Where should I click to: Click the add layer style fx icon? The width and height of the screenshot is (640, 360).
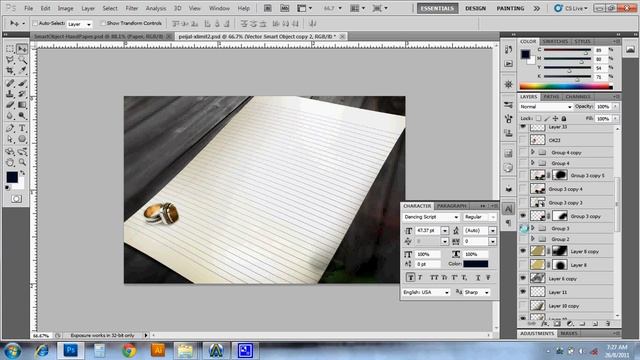tap(544, 324)
